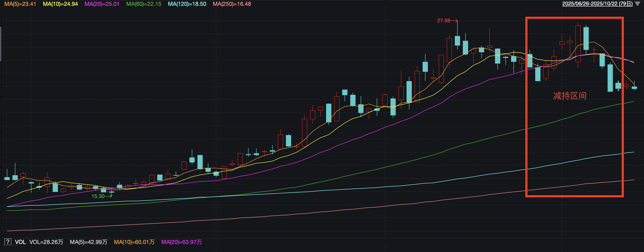Screen dimensions: 644x252
Task: Select the tall cyan candlestick at far-right drop
Action: tap(610, 78)
